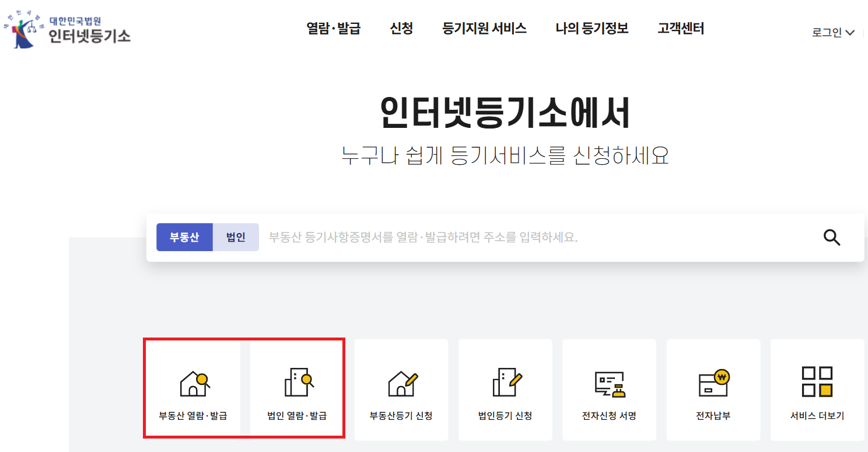Screen dimensions: 868x452
Task: Open the 고객센터 menu
Action: pyautogui.click(x=681, y=29)
